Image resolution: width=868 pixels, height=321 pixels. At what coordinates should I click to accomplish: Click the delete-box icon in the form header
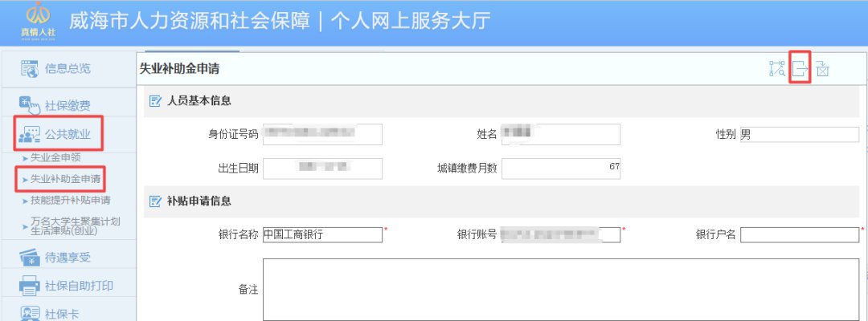tap(823, 69)
